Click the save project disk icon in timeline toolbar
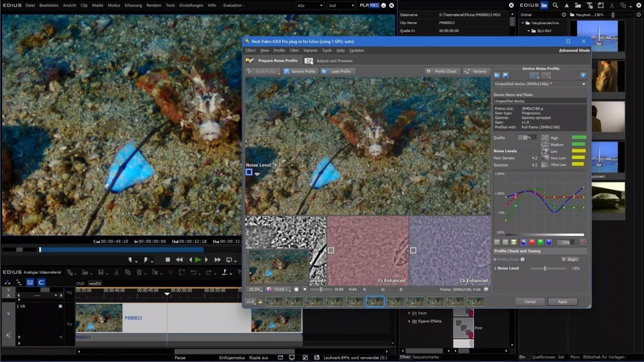 [x=101, y=273]
